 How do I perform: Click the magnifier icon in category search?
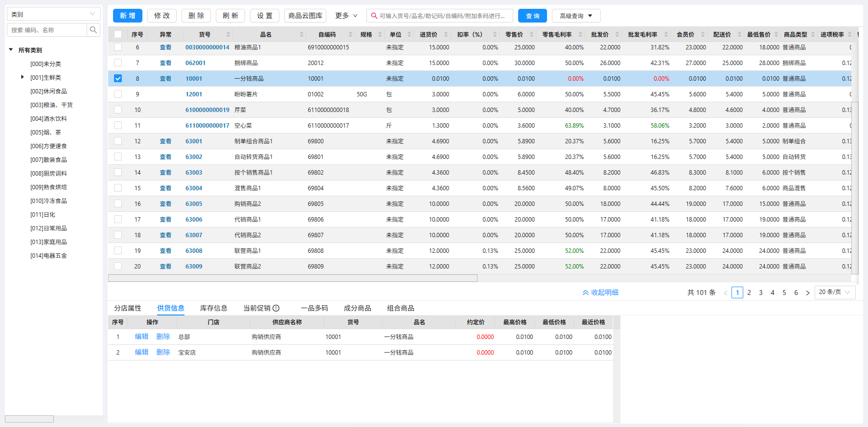[93, 30]
